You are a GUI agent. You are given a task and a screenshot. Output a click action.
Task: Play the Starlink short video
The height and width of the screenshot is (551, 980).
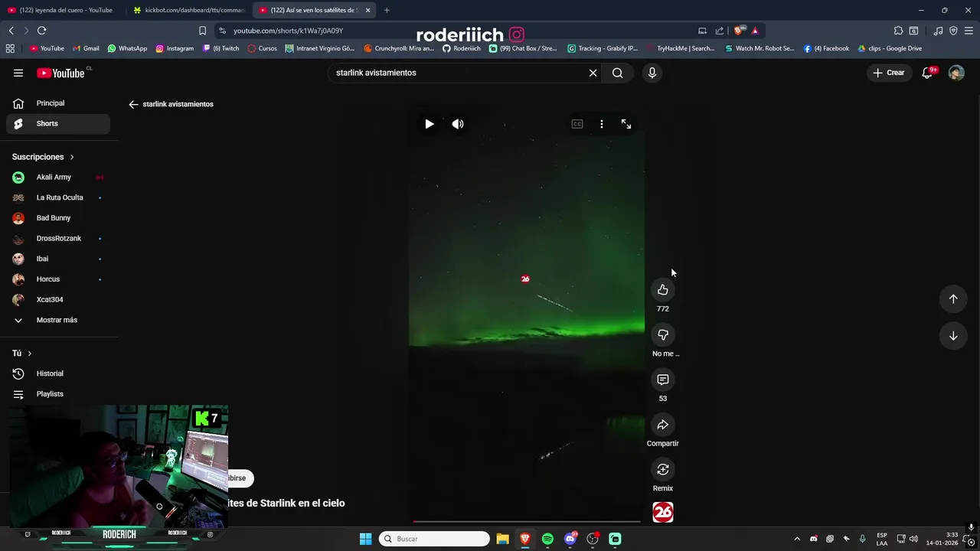(430, 124)
